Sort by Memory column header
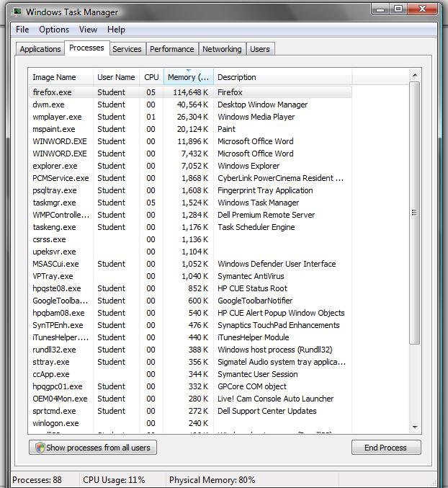Screen dimensions: 448x488 pos(189,77)
